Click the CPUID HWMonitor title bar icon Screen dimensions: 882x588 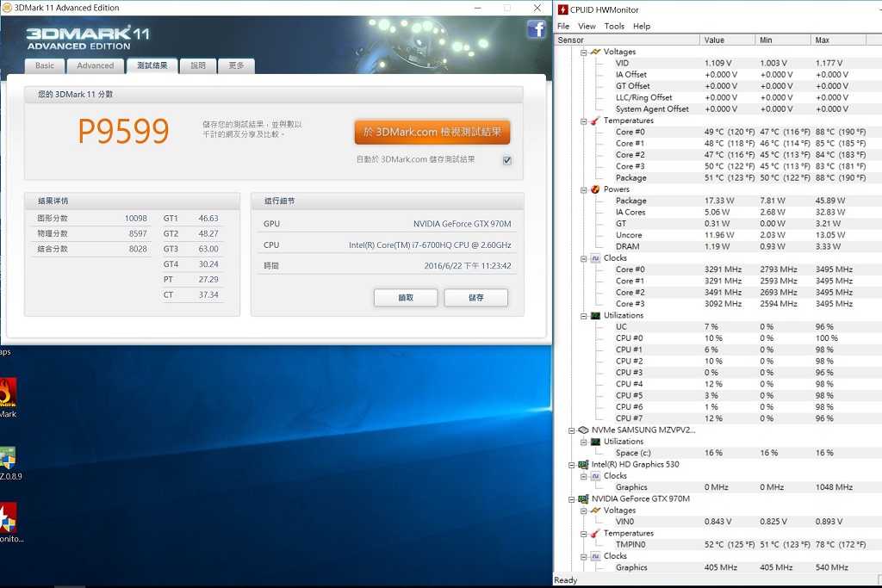[x=562, y=9]
